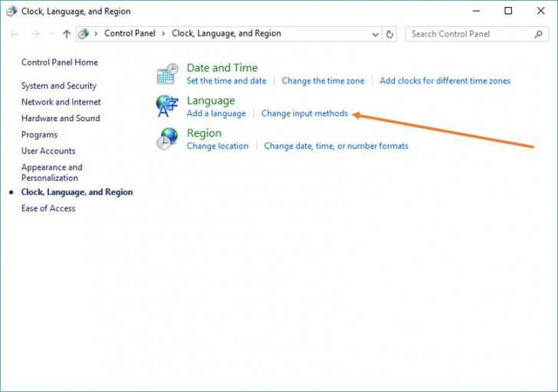Open System and Security category
This screenshot has width=558, height=392.
coord(59,86)
